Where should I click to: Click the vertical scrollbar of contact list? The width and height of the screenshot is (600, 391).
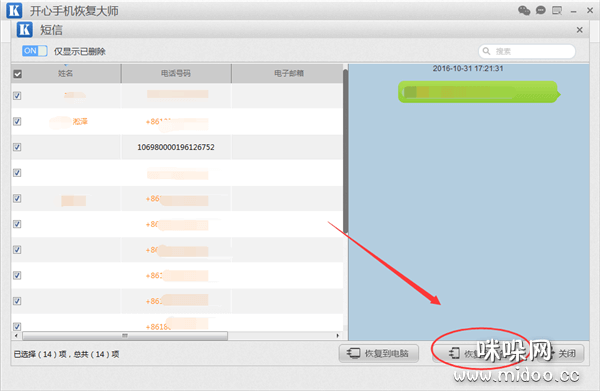[x=346, y=151]
